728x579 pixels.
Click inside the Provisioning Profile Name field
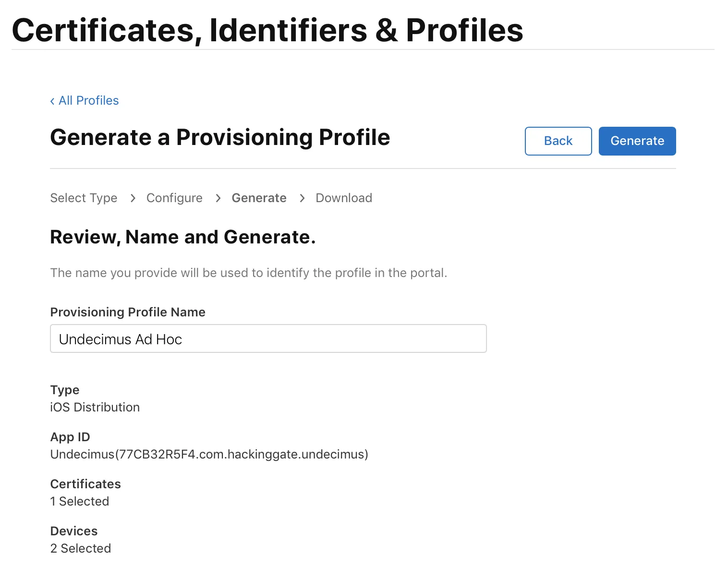coord(268,338)
